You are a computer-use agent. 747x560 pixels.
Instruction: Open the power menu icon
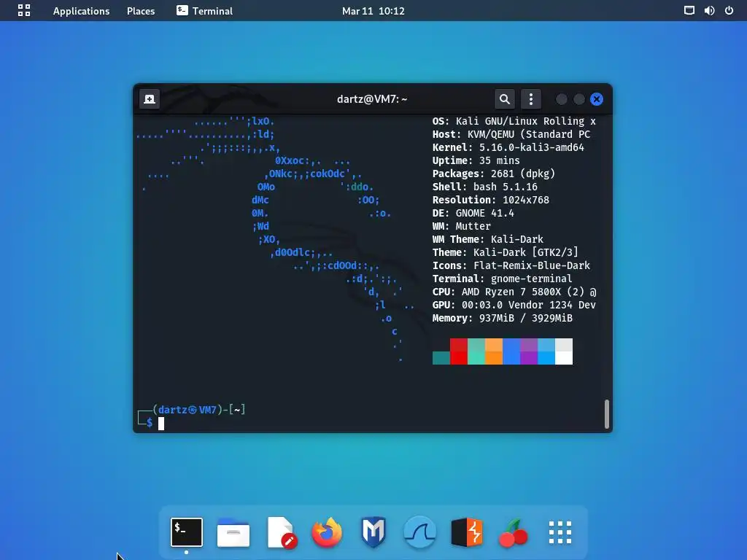pyautogui.click(x=729, y=10)
